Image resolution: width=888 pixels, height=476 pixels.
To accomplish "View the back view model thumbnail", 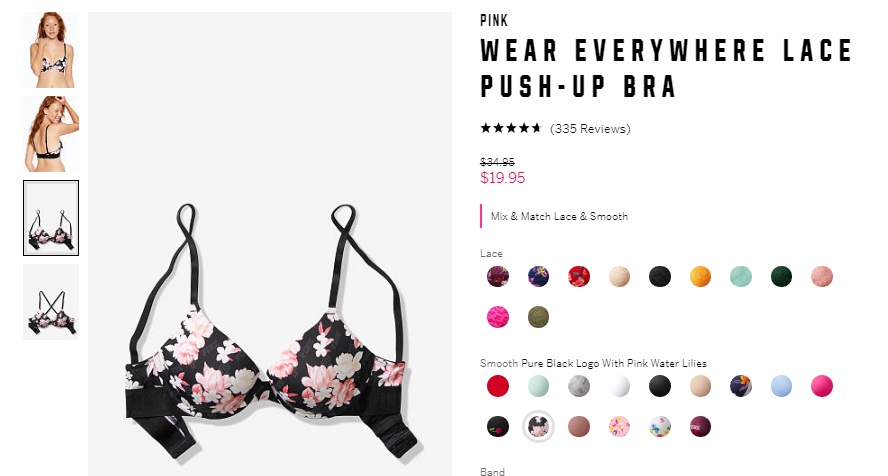I will pos(51,134).
